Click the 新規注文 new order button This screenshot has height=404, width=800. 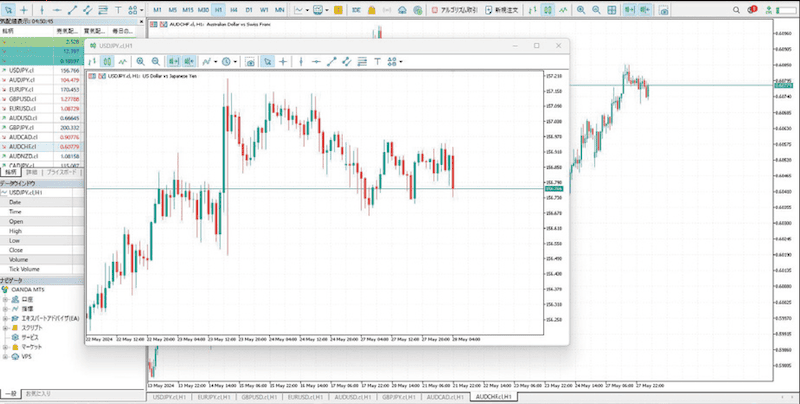click(504, 10)
